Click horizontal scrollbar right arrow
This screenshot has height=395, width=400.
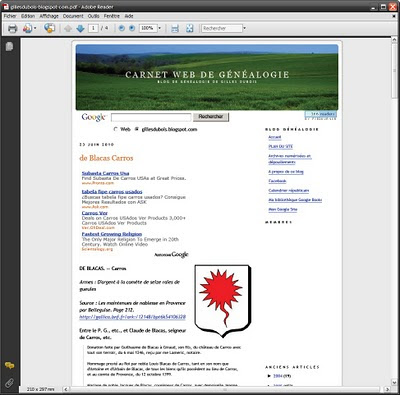(387, 389)
